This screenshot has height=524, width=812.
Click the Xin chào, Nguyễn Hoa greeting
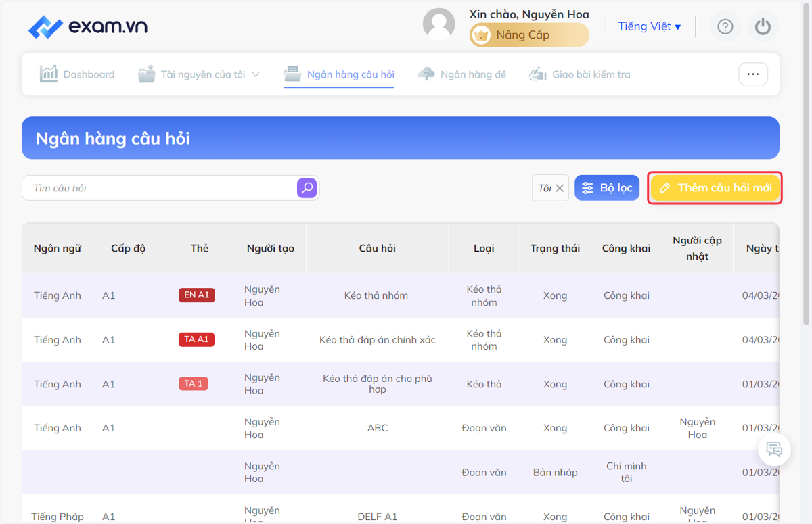529,14
